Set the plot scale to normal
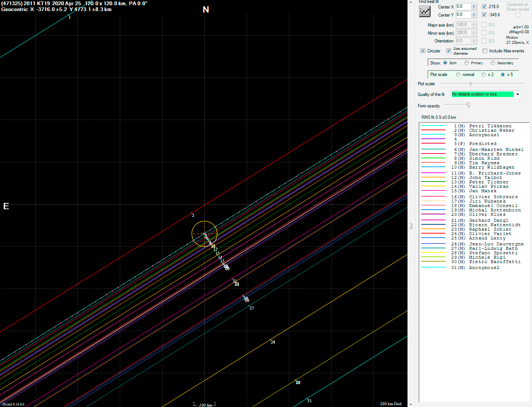This screenshot has height=407, width=532. [x=458, y=75]
